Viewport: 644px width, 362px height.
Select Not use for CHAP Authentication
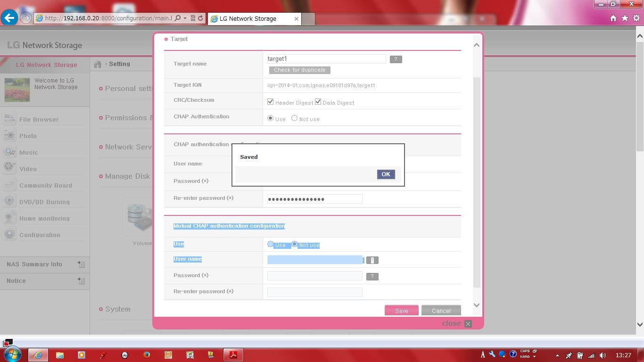[x=294, y=118]
